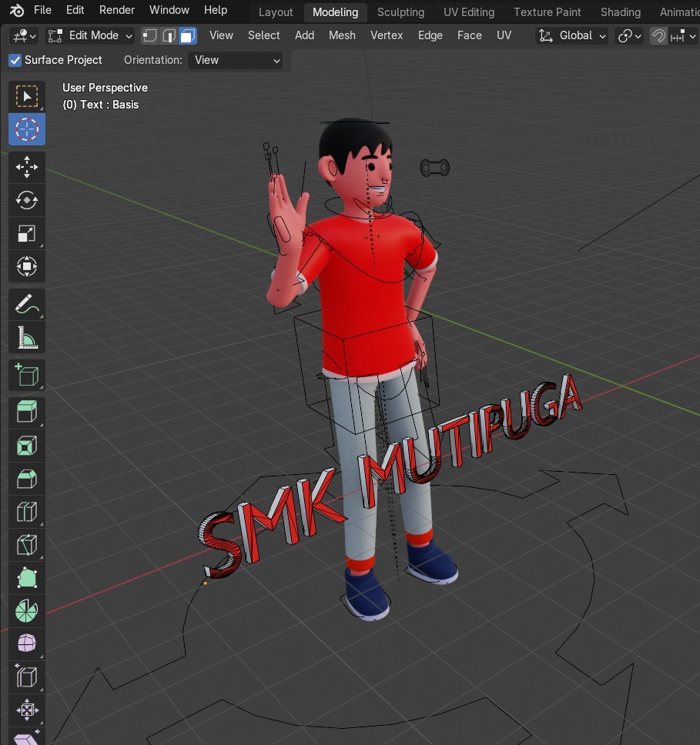700x745 pixels.
Task: Open the viewport Add menu
Action: coord(304,35)
